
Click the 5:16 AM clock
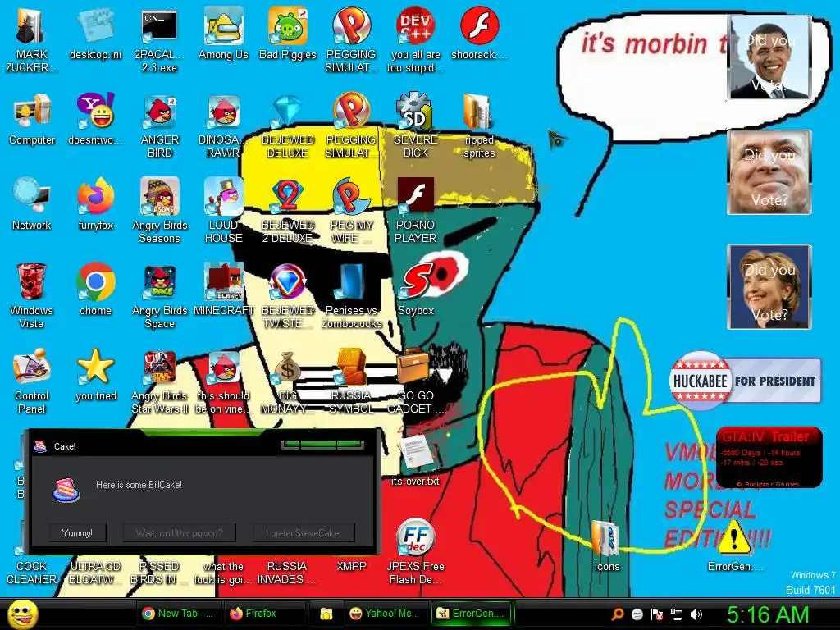[768, 614]
